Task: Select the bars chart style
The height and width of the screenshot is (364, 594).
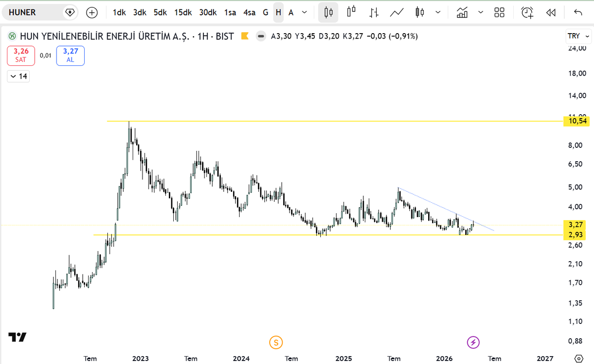Action: click(374, 12)
